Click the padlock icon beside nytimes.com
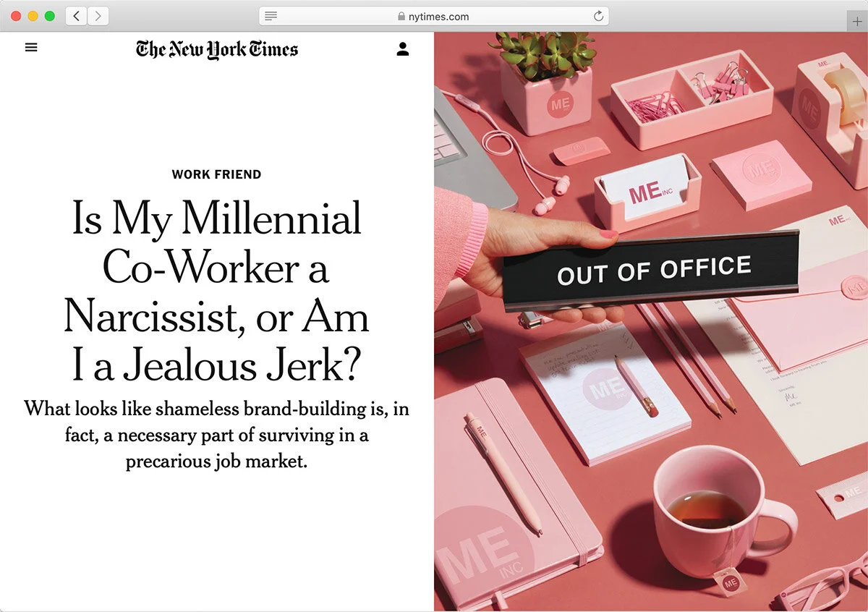This screenshot has height=612, width=868. (x=401, y=16)
